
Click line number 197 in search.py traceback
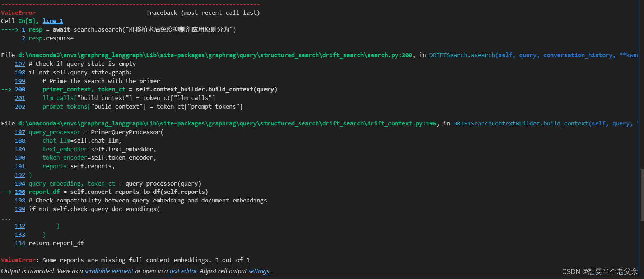click(x=20, y=64)
